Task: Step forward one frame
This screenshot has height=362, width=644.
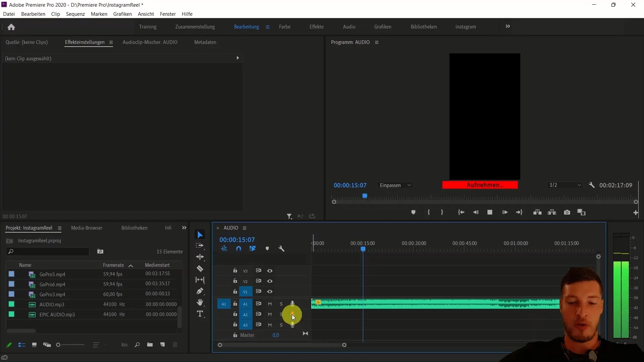Action: (x=505, y=213)
